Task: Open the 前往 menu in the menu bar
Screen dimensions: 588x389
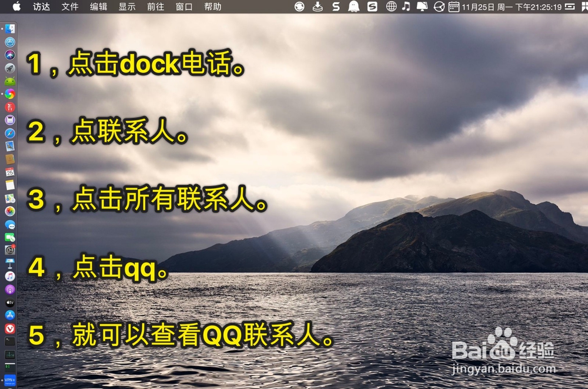Action: [x=155, y=7]
